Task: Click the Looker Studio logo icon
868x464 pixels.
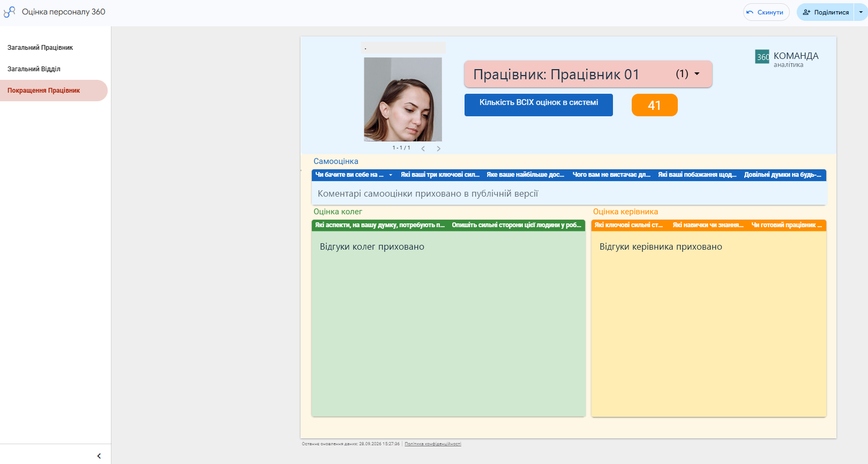Action: click(x=9, y=12)
